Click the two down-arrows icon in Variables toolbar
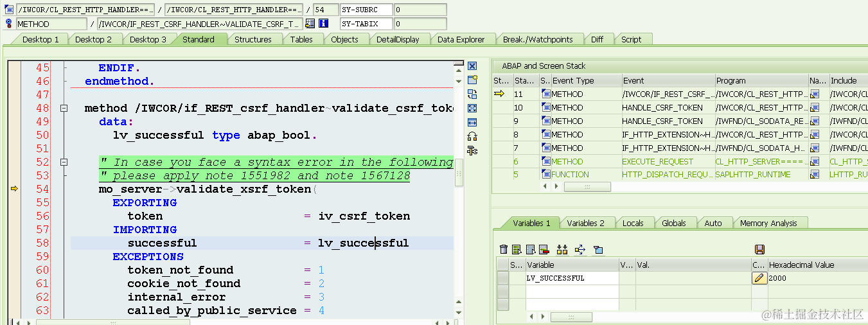The width and height of the screenshot is (868, 325). (x=562, y=249)
